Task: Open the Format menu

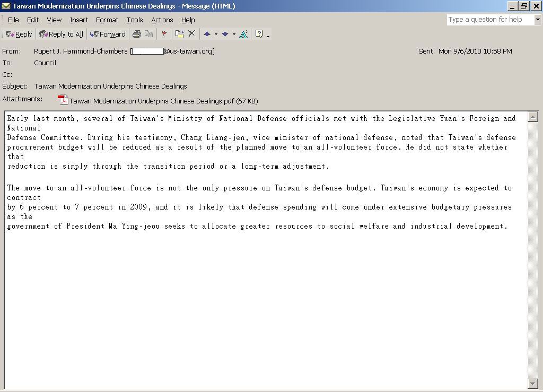Action: 107,20
